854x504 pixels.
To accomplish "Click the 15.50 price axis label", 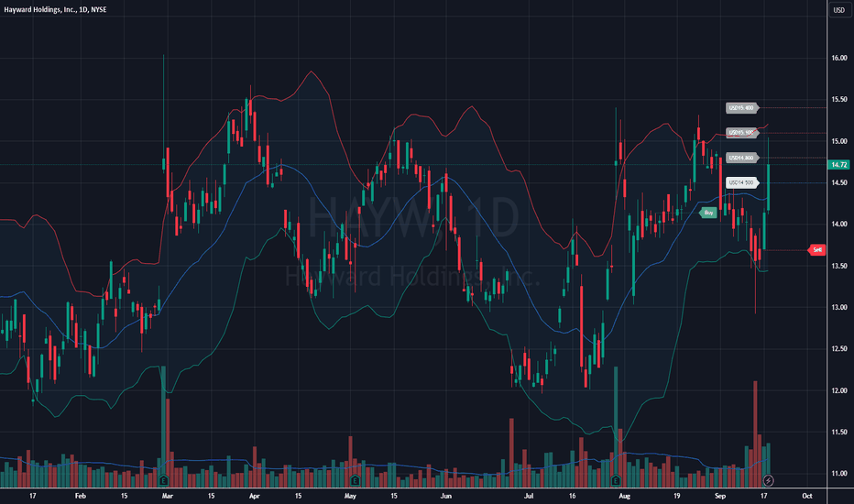I will [x=838, y=99].
